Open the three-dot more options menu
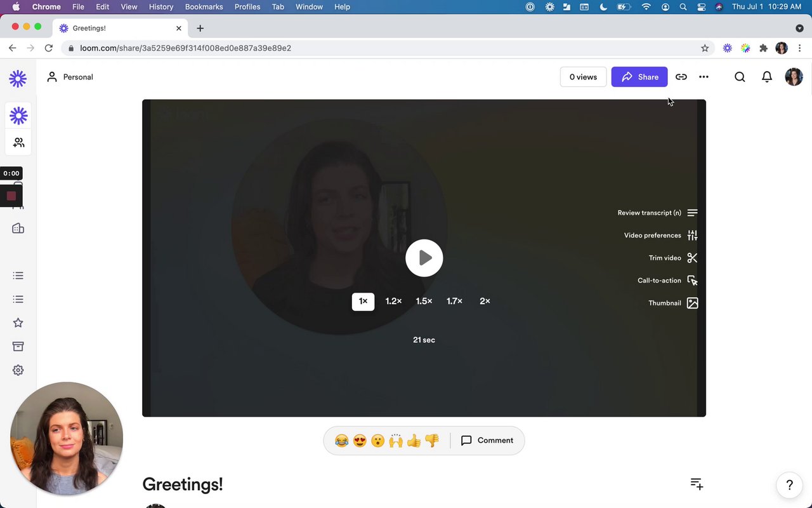This screenshot has width=812, height=508. point(704,77)
